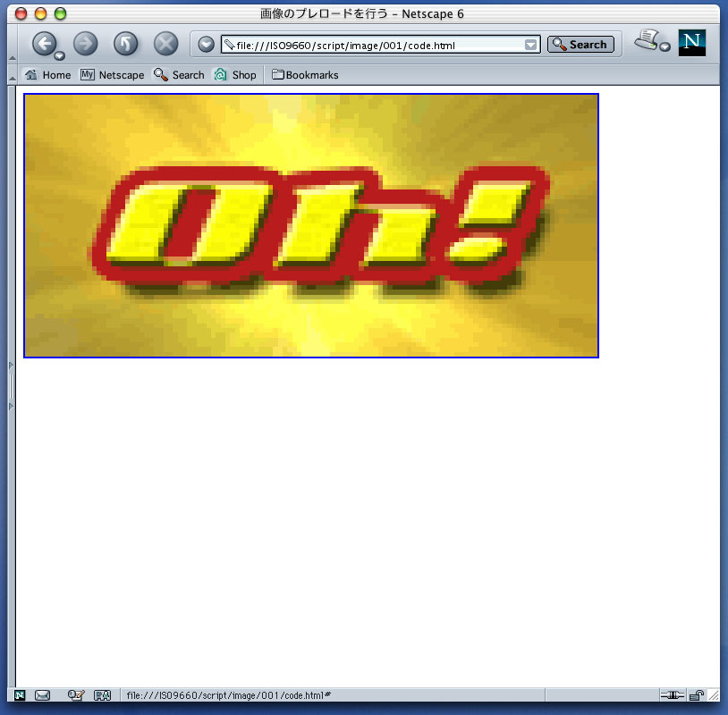
Task: Open Mail from status bar envelope icon
Action: [42, 695]
